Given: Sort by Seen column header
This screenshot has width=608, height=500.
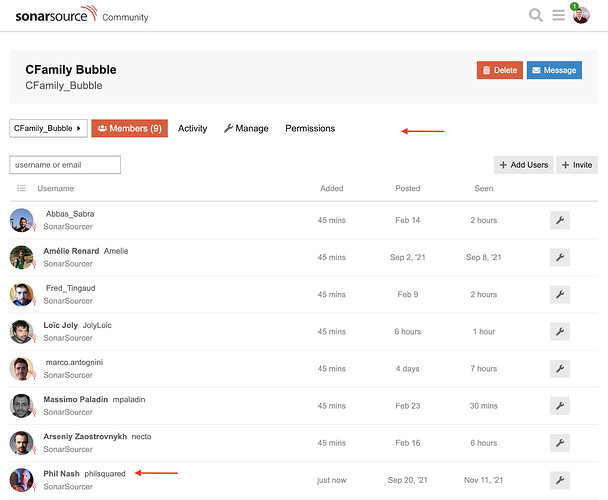Looking at the screenshot, I should [484, 189].
